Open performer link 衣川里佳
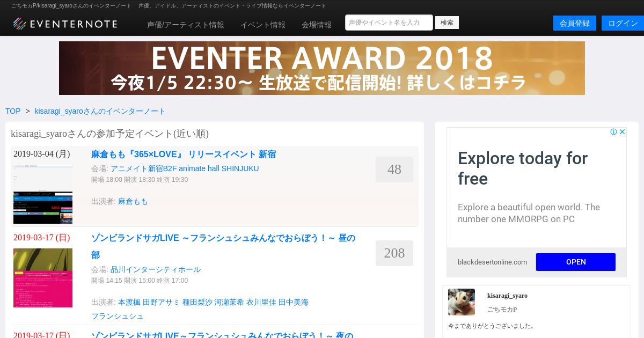Viewport: 644px width, 338px height. point(261,302)
